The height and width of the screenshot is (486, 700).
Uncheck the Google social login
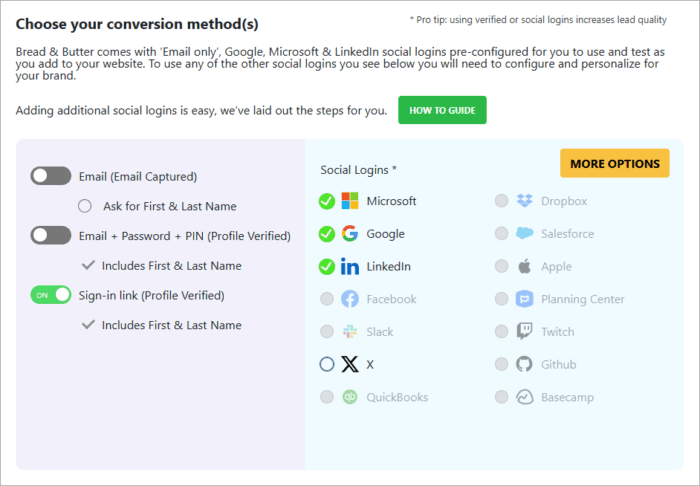pos(327,234)
